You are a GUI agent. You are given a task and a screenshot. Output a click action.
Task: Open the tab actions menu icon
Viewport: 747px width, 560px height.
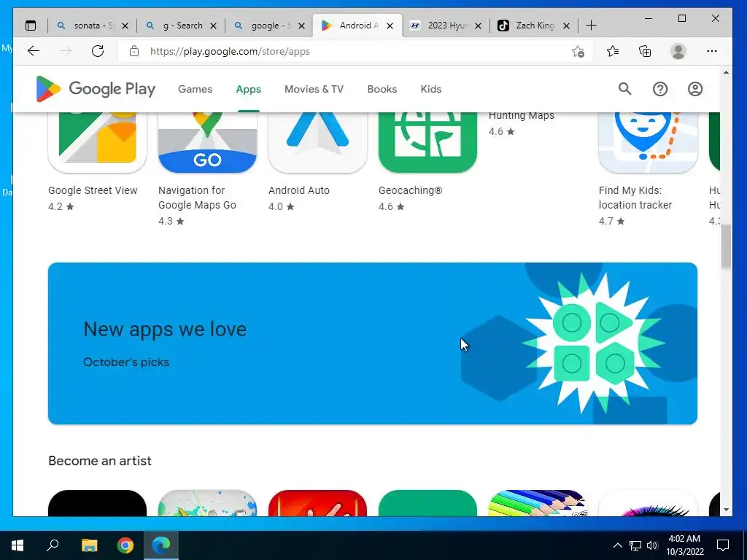(31, 26)
